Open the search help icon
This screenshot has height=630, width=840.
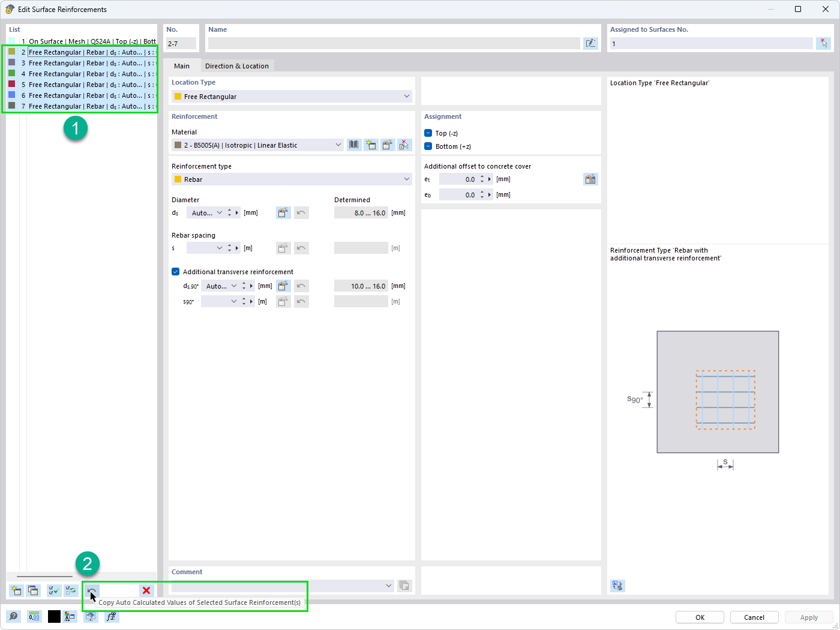[13, 617]
